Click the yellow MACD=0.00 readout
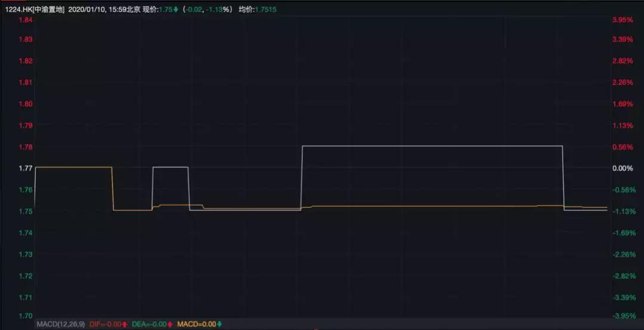Image resolution: width=644 pixels, height=330 pixels. [200, 324]
